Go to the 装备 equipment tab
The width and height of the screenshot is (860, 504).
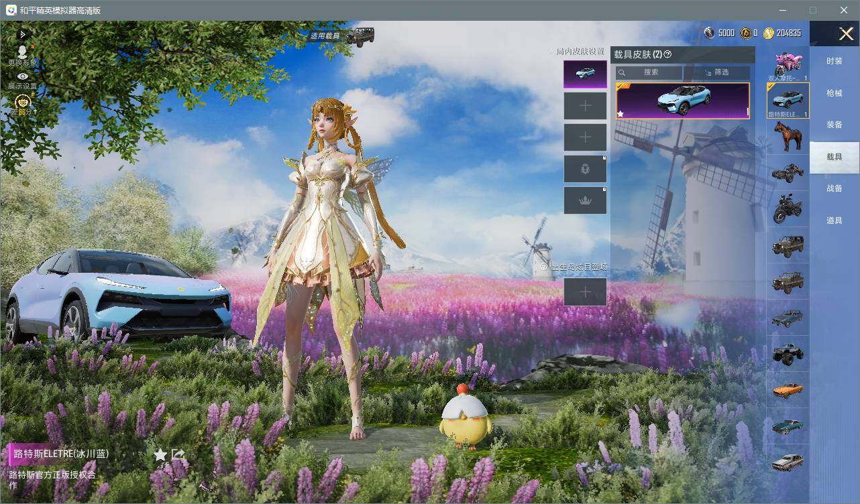pyautogui.click(x=835, y=125)
